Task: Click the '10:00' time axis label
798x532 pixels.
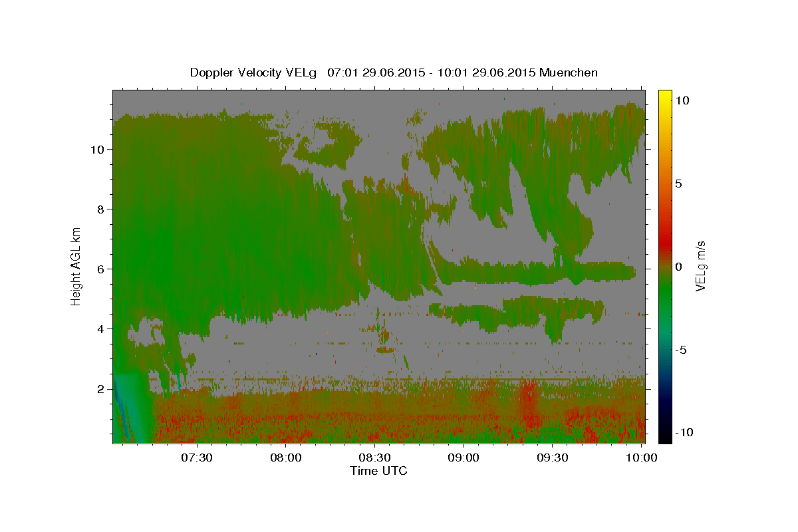Action: coord(641,458)
